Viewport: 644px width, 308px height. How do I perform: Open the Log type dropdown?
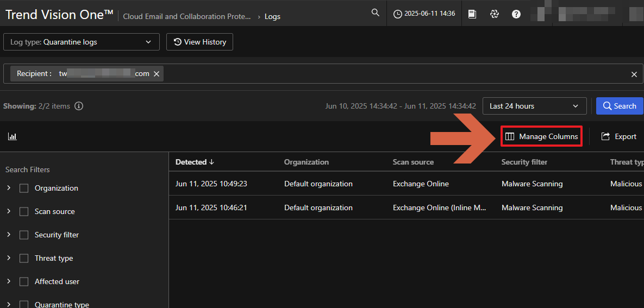(82, 42)
